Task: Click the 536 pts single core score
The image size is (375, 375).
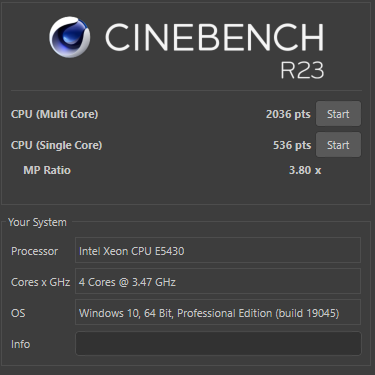Action: click(292, 145)
